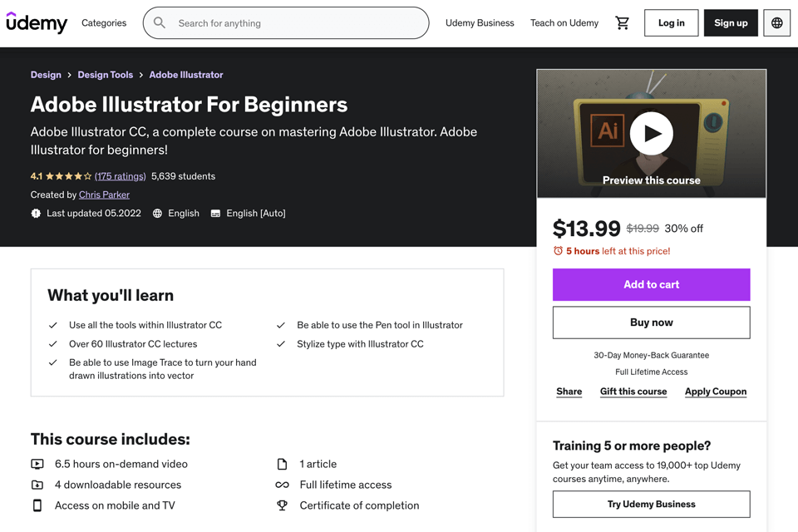Click checkmark next to 'Use all the tools'
Image resolution: width=798 pixels, height=532 pixels.
click(52, 325)
